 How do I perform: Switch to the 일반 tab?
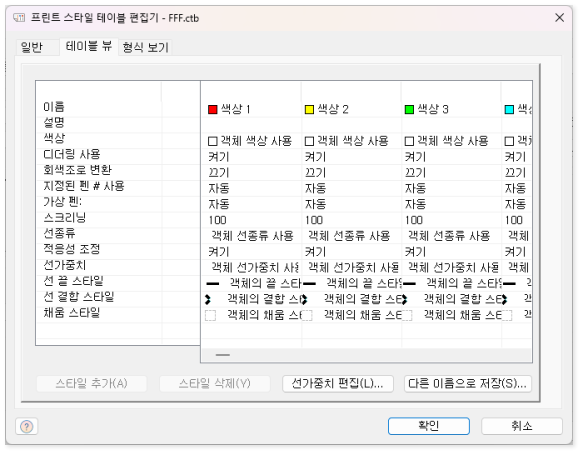pos(32,47)
